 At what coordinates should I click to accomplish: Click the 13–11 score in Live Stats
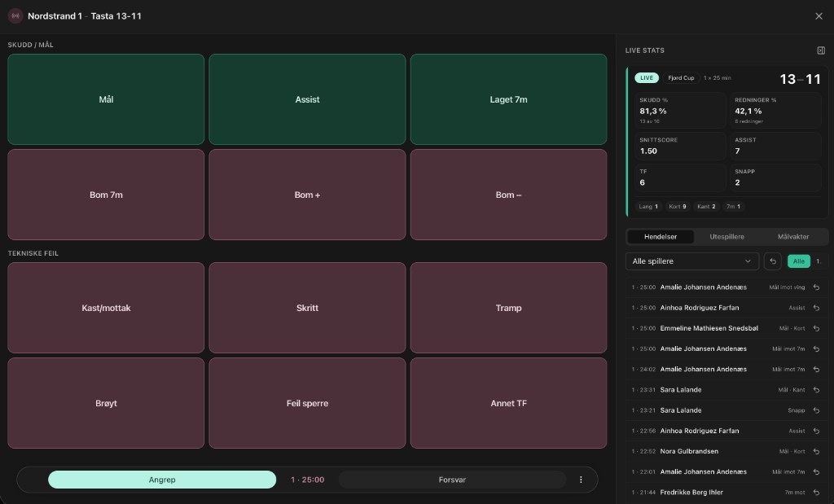coord(800,79)
